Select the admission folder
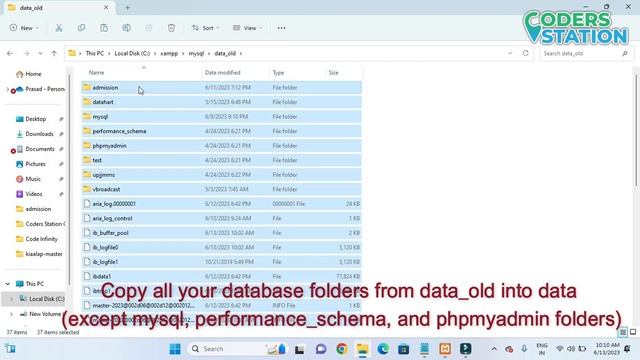The height and width of the screenshot is (360, 640). click(x=221, y=87)
